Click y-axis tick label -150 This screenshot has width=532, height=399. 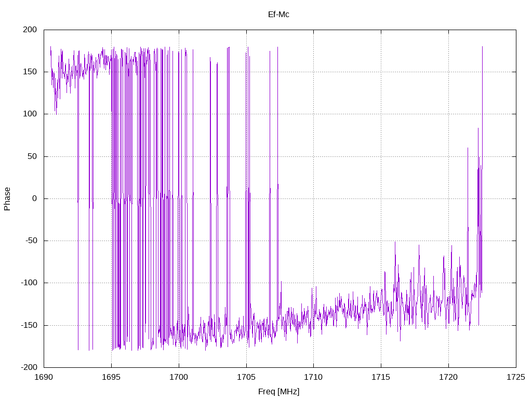[x=29, y=325]
